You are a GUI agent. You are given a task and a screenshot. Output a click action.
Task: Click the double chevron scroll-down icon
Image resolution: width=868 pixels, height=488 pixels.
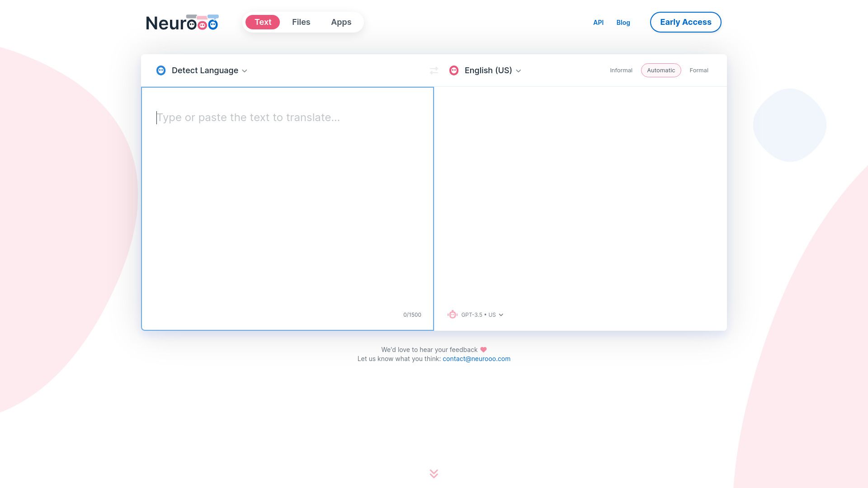[x=434, y=474]
